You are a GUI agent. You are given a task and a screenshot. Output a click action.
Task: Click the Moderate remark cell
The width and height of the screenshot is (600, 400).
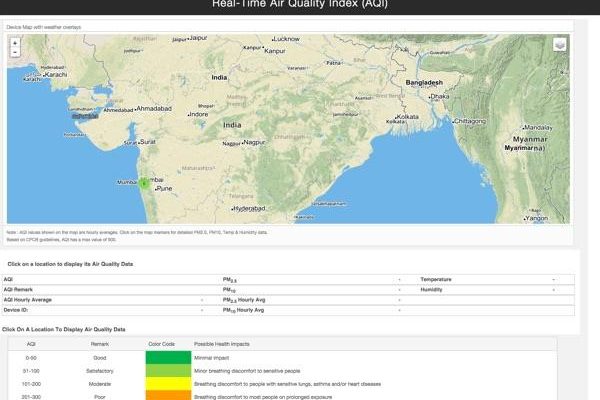pos(99,384)
